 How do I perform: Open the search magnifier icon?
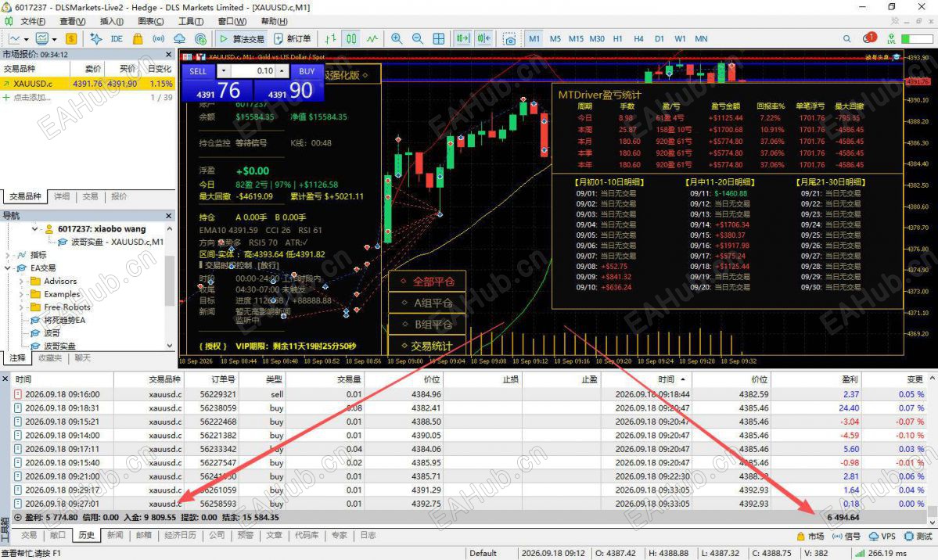click(847, 39)
